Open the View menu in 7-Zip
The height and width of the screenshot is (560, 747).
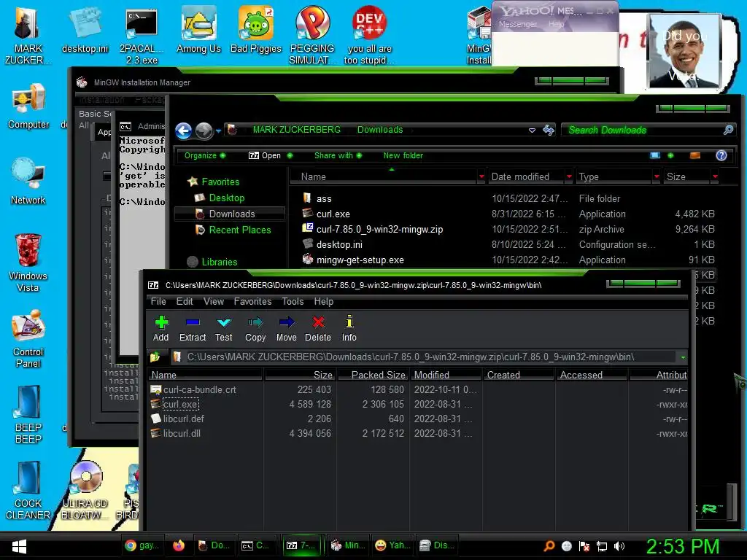coord(214,301)
